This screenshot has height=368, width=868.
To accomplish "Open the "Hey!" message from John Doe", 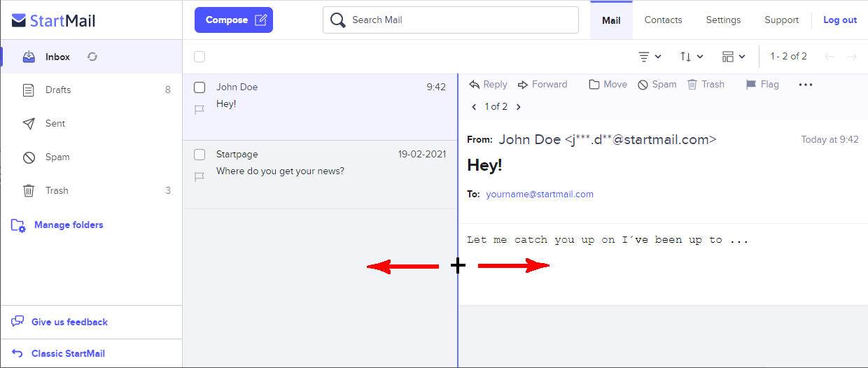I will click(x=320, y=107).
